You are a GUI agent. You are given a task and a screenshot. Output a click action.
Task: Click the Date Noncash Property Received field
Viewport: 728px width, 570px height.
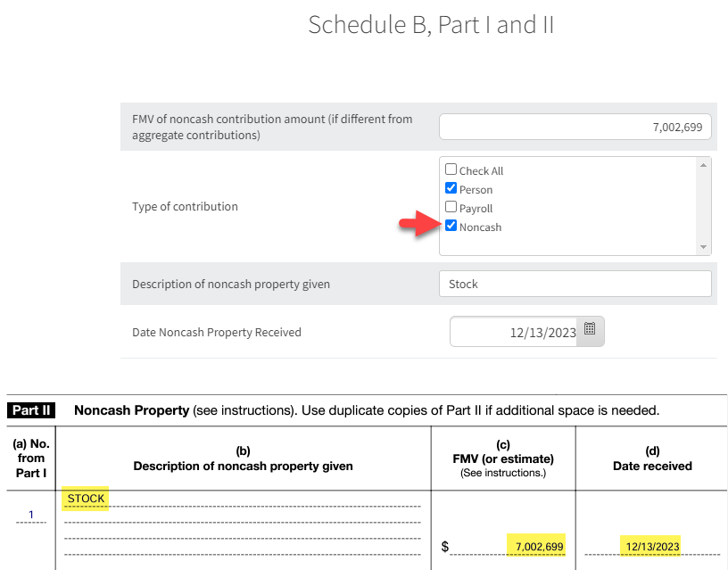(x=516, y=332)
